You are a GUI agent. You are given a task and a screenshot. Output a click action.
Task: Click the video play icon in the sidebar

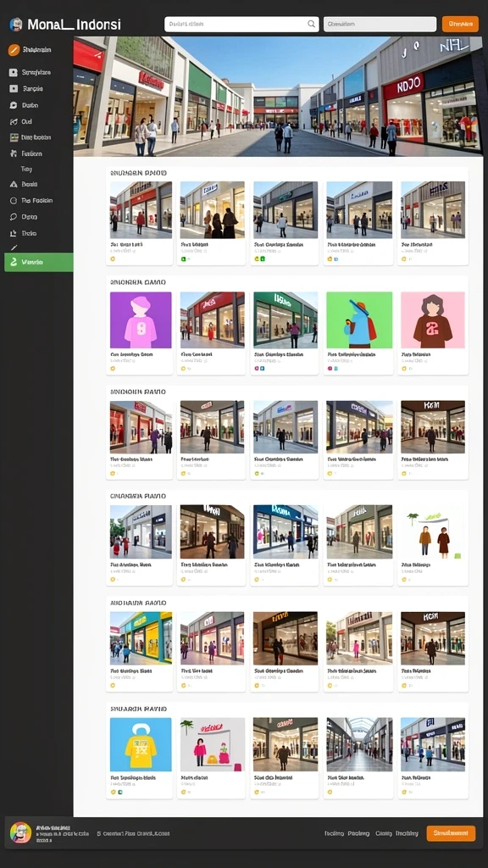[x=14, y=88]
